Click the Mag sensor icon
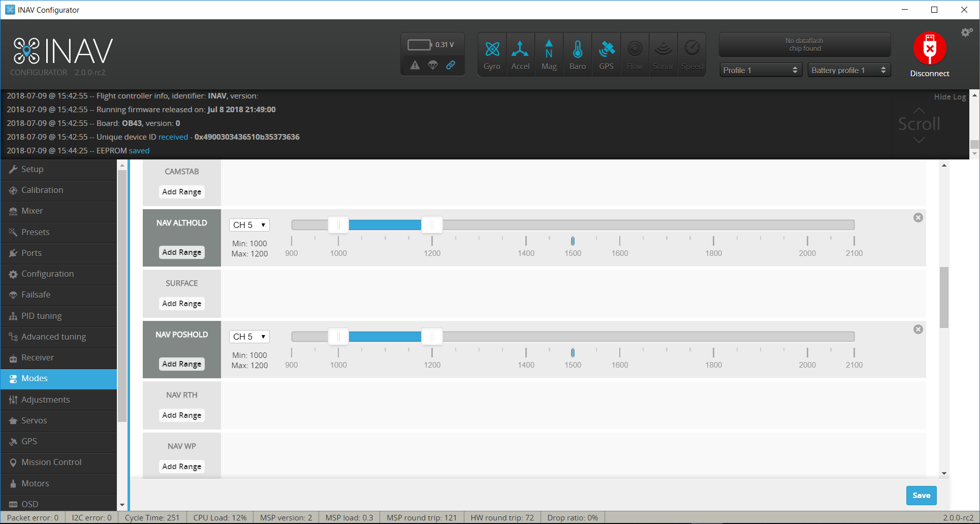The width and height of the screenshot is (980, 524). click(x=549, y=53)
